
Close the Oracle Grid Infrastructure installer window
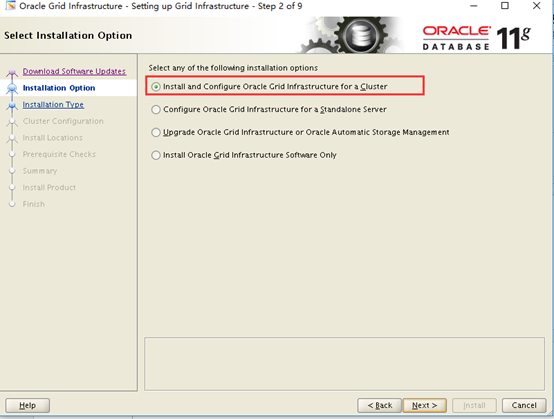(537, 6)
